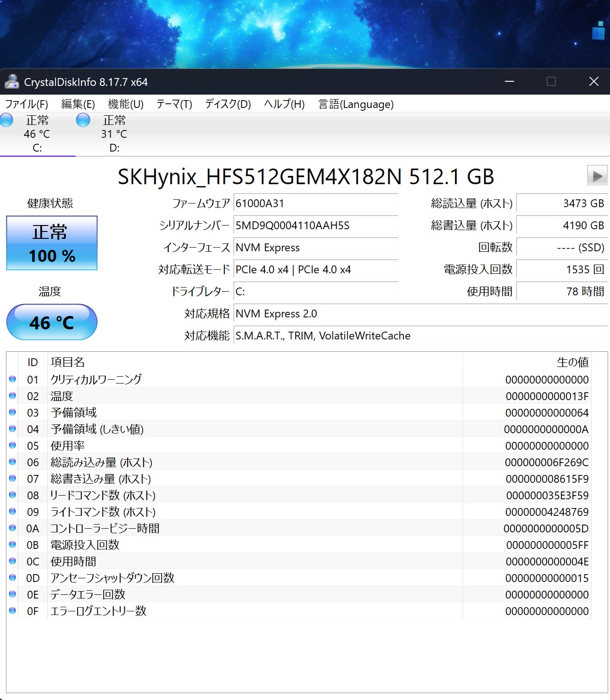Click raw value 0000000000004E
This screenshot has height=700, width=610.
point(547,561)
